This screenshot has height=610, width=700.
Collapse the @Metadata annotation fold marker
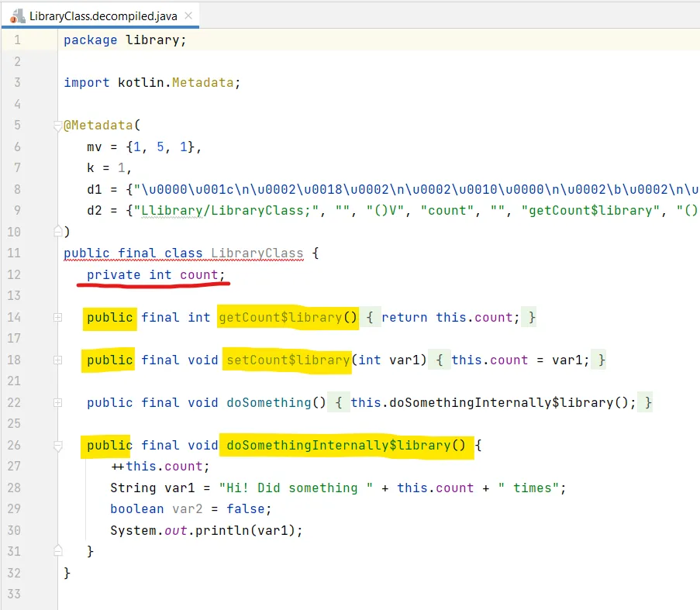pos(57,126)
